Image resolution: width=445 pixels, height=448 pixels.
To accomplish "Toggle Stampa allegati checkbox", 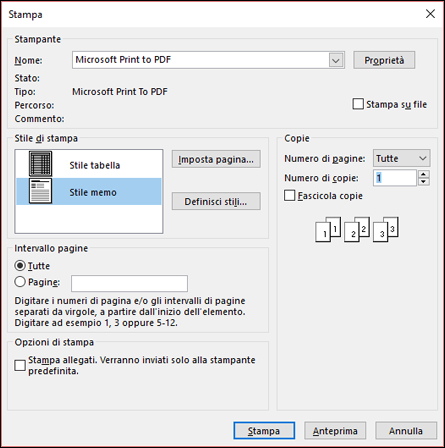I will [x=20, y=365].
